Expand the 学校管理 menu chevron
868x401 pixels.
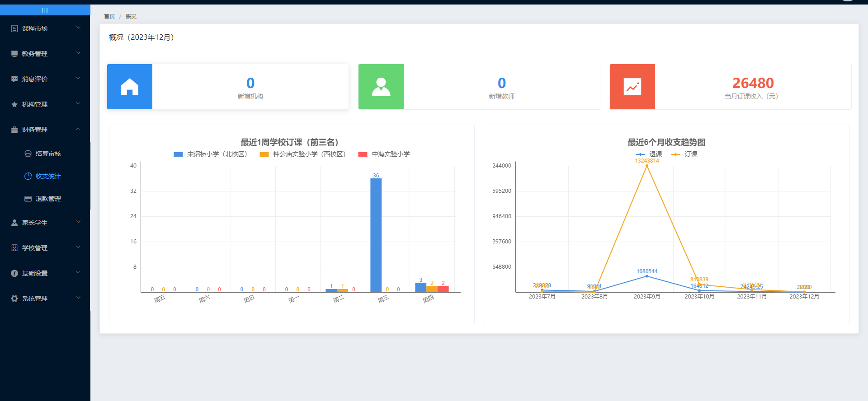pos(78,247)
